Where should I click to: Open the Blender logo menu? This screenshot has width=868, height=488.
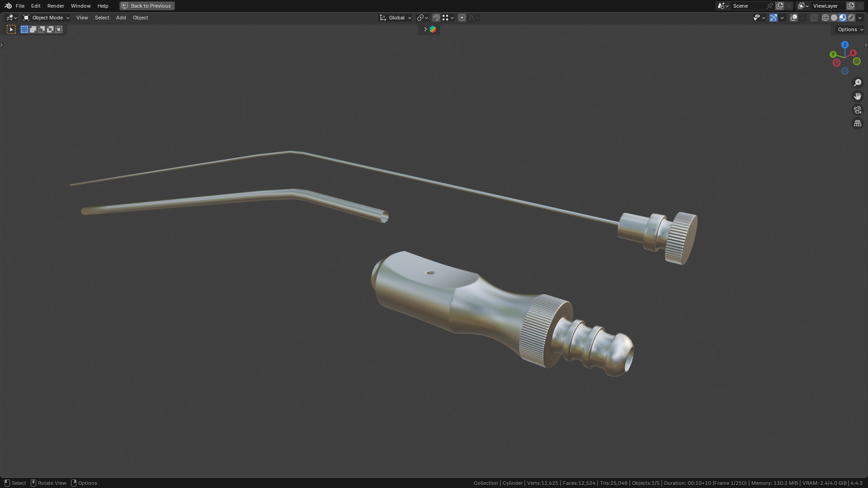pyautogui.click(x=8, y=6)
